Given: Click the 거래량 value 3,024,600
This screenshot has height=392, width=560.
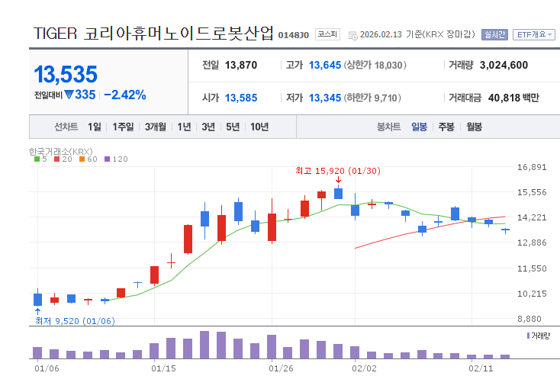Looking at the screenshot, I should [504, 66].
